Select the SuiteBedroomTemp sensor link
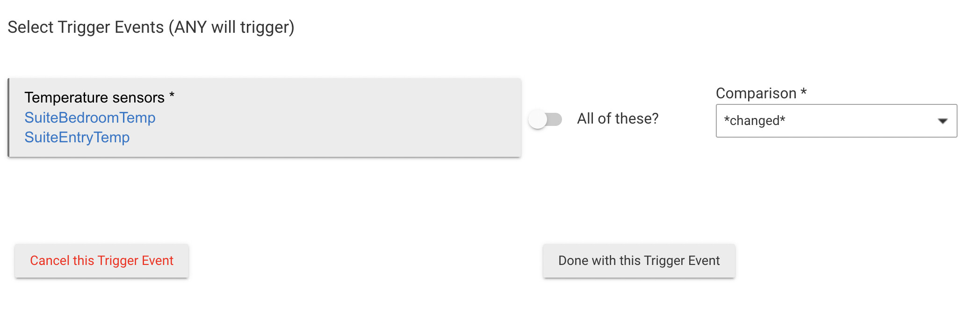The image size is (980, 323). pos(90,117)
